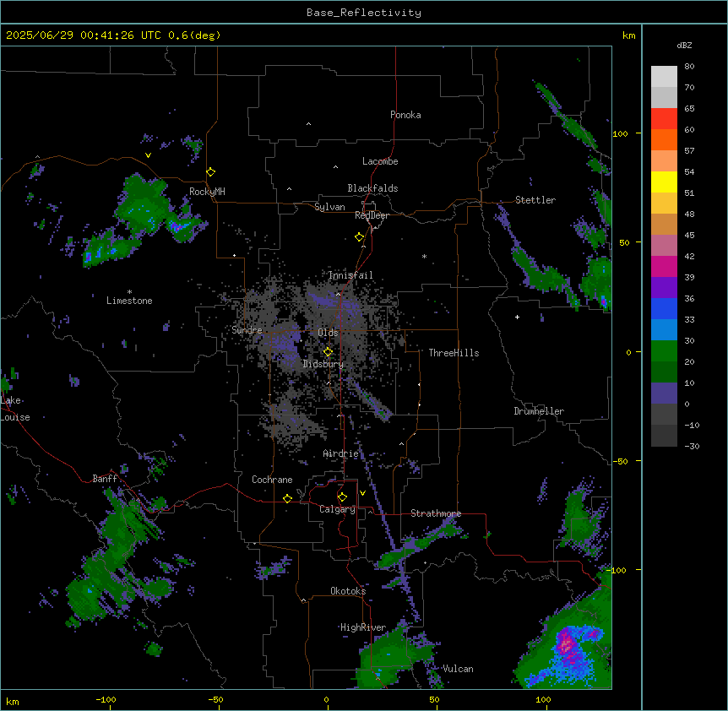The image size is (728, 711).
Task: Click the -50 tick label on the bottom axis
Action: click(x=215, y=699)
